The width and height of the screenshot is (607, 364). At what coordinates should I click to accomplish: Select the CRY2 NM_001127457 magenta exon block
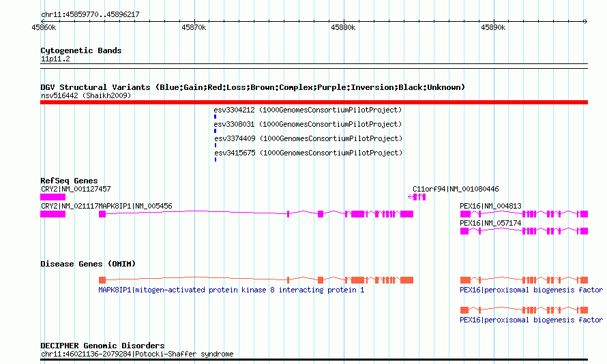53,197
